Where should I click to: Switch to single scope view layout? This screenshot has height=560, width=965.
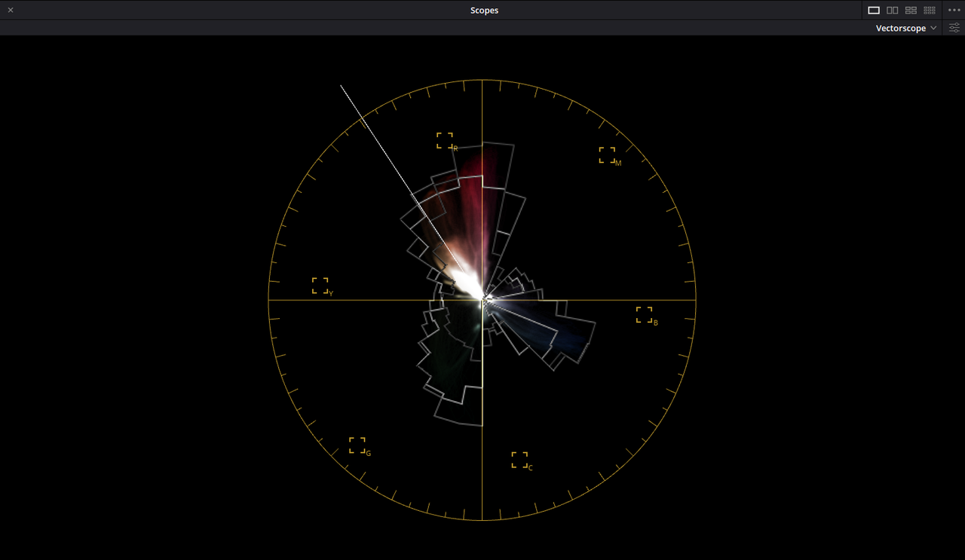(x=874, y=11)
